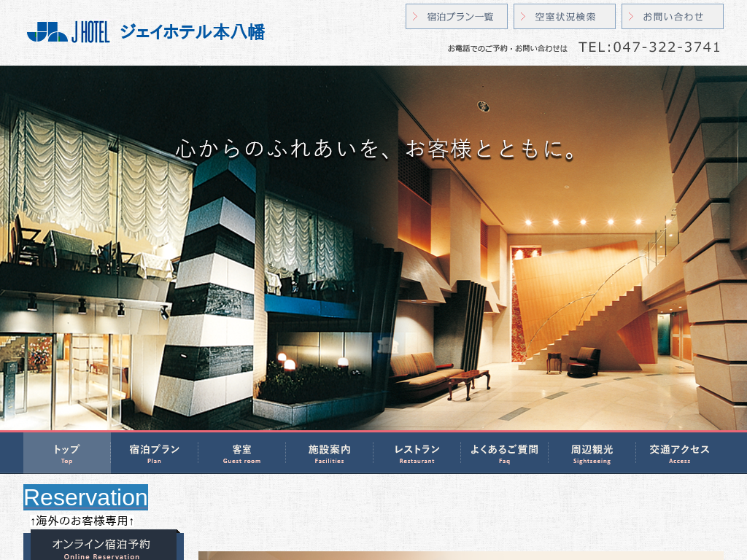Image resolution: width=747 pixels, height=560 pixels.
Task: Click the red chevron beside 宿泊プラン一覧
Action: tap(415, 17)
